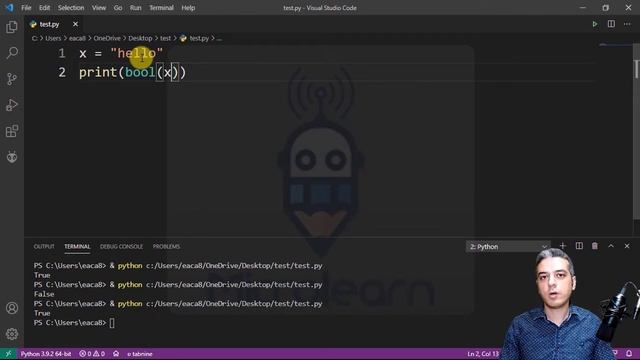Click the "hello" string in line 1

137,53
